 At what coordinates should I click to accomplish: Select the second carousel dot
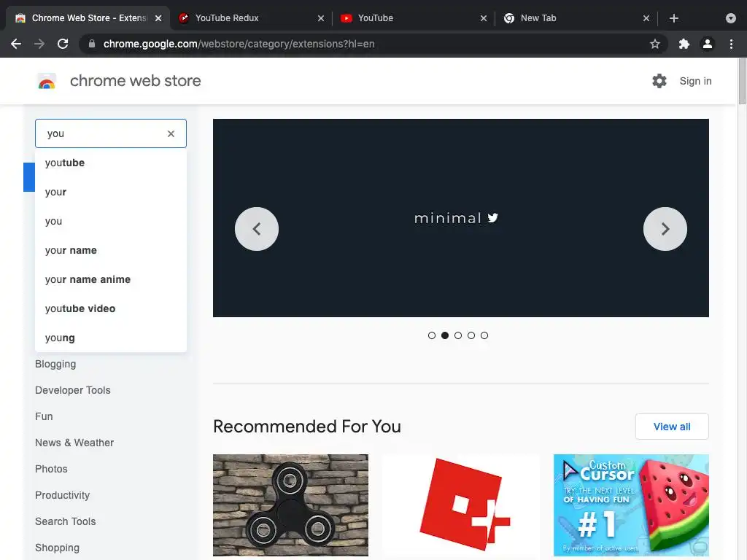(x=445, y=335)
